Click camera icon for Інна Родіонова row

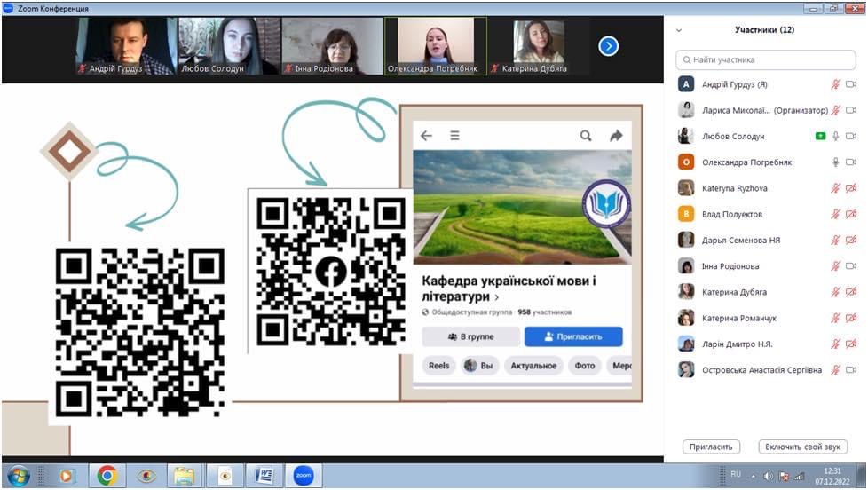point(851,266)
